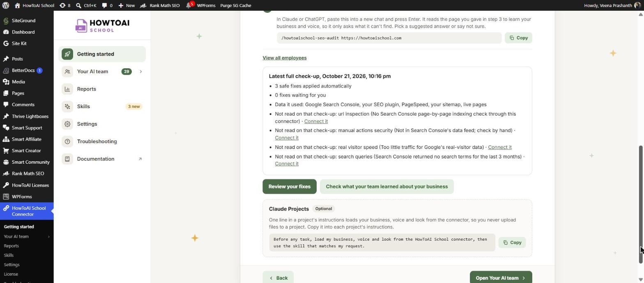Go Back to previous step
Screen dimensions: 644x283
(278, 278)
